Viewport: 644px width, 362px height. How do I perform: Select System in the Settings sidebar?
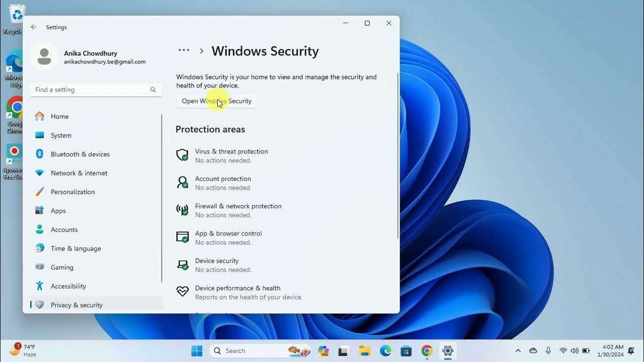(96, 135)
